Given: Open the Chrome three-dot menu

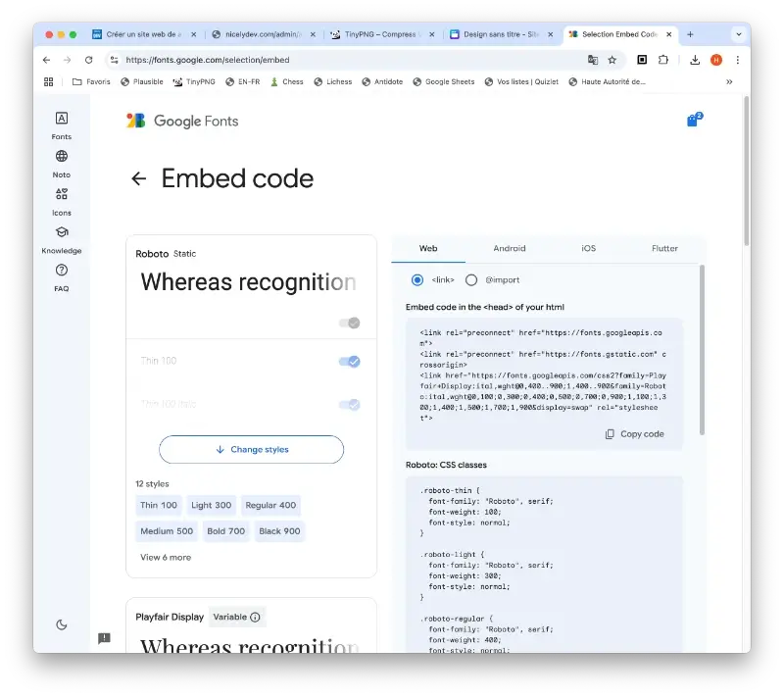Looking at the screenshot, I should (738, 60).
